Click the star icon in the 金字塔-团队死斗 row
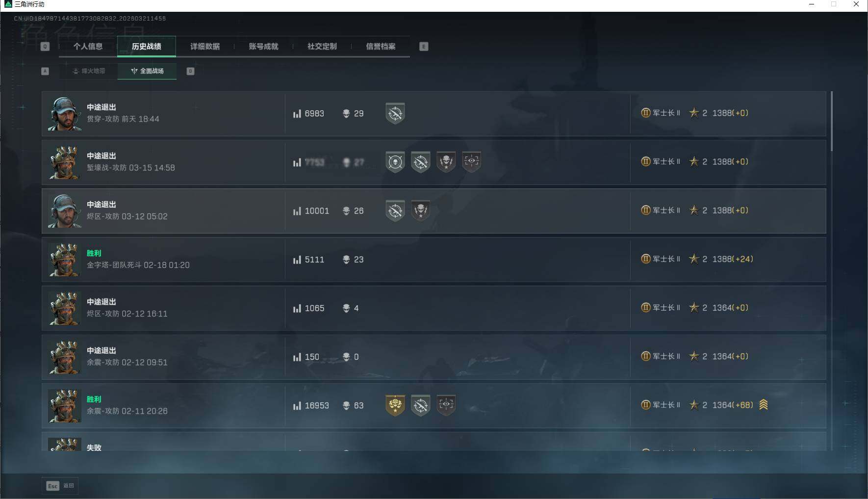The width and height of the screenshot is (868, 499). coord(694,259)
